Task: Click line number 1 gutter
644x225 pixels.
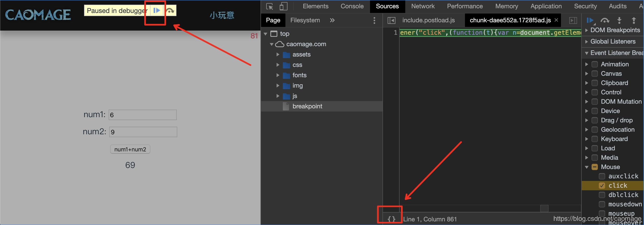Action: pyautogui.click(x=395, y=33)
